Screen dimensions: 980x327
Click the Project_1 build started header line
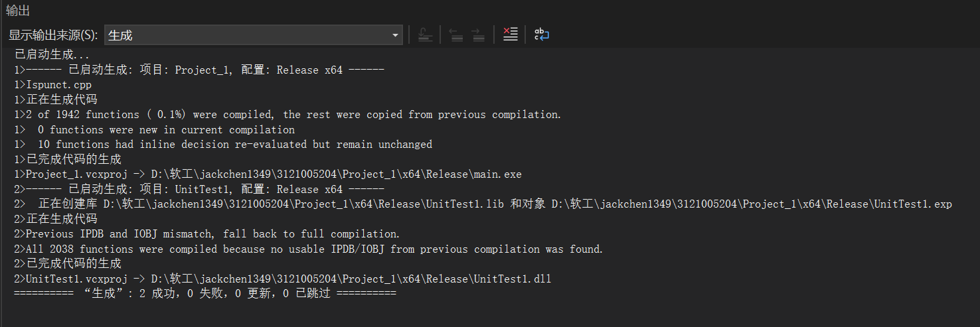pos(199,70)
